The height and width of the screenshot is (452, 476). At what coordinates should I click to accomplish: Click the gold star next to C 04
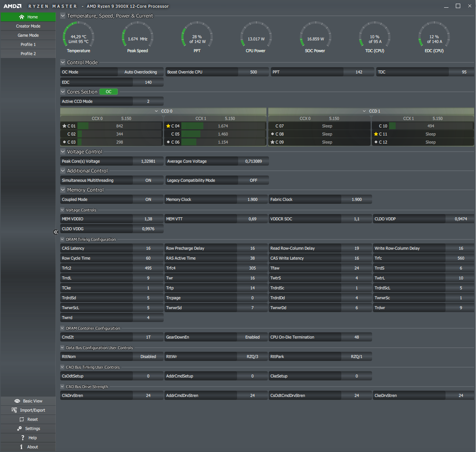[168, 126]
